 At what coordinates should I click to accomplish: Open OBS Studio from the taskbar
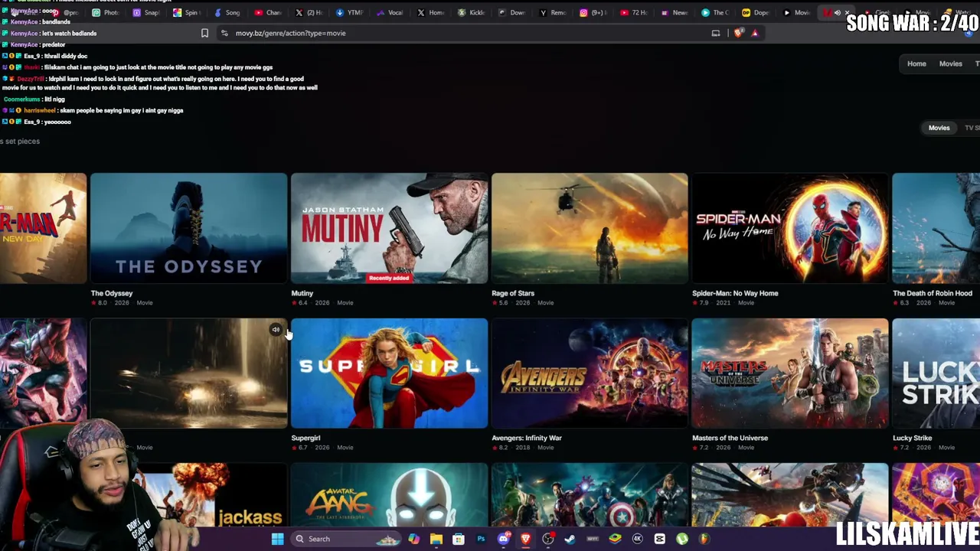point(548,539)
